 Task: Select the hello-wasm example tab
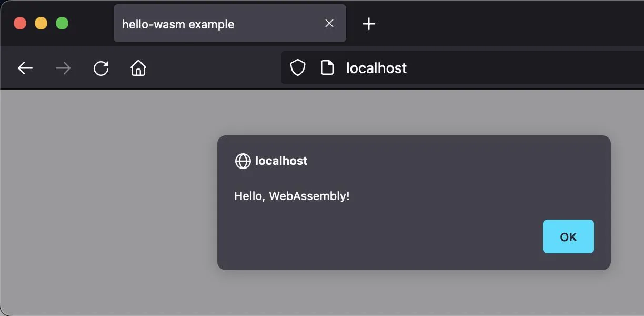pyautogui.click(x=210, y=24)
